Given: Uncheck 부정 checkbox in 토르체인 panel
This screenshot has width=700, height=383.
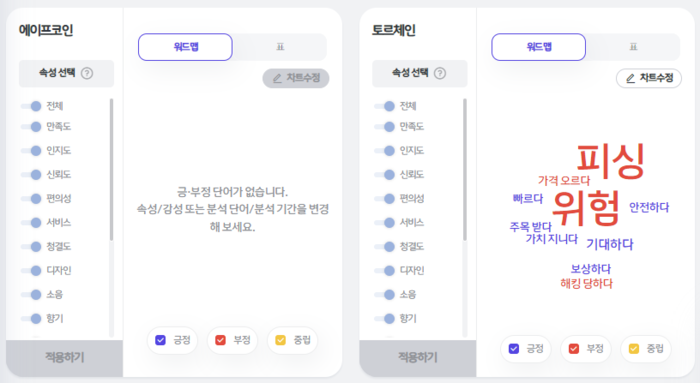Looking at the screenshot, I should pos(574,349).
